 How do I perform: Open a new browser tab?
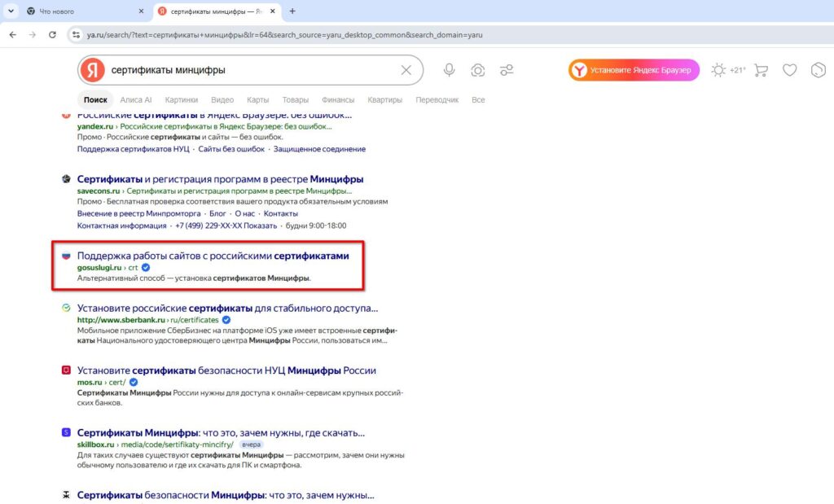pyautogui.click(x=292, y=11)
